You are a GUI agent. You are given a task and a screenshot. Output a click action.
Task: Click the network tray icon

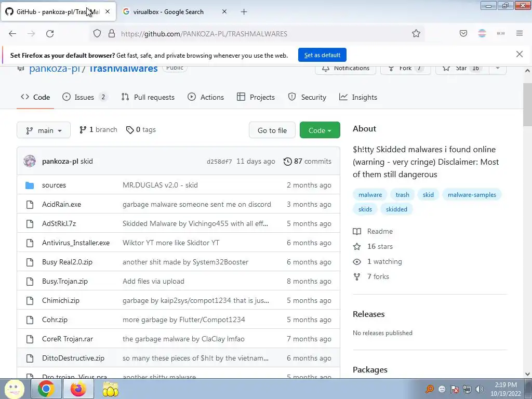coord(467,389)
